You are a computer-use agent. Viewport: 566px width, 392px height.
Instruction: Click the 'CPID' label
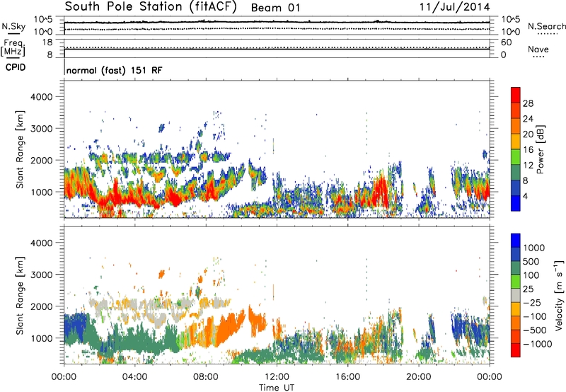click(16, 67)
